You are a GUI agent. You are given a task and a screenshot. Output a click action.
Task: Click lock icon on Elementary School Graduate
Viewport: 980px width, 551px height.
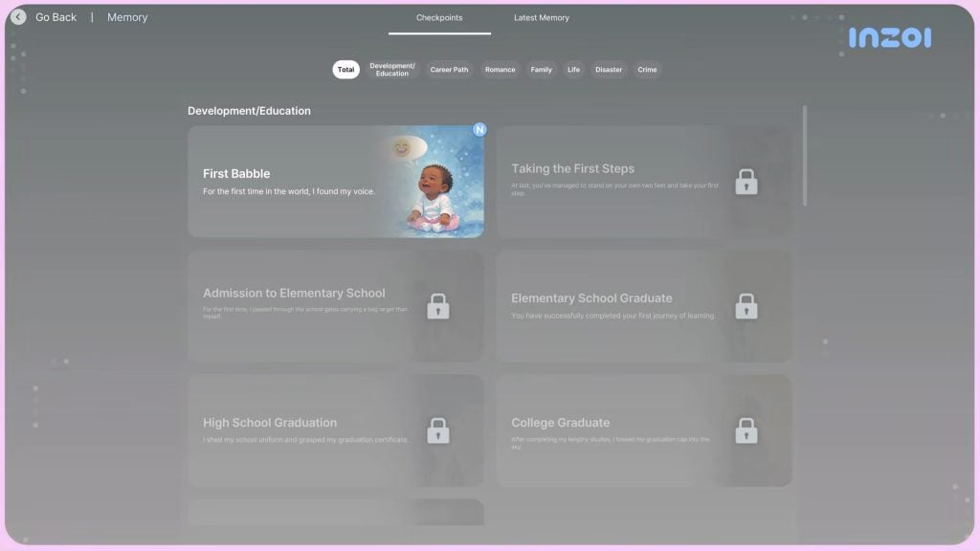[x=746, y=306]
